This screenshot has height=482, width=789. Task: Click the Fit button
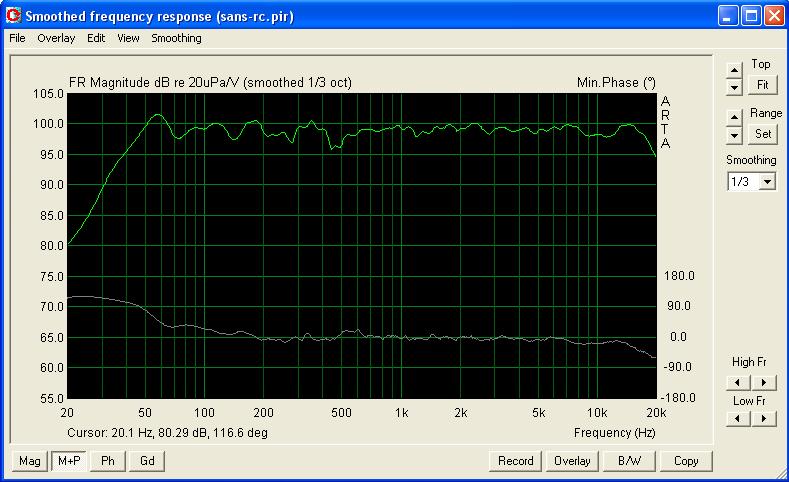(762, 85)
